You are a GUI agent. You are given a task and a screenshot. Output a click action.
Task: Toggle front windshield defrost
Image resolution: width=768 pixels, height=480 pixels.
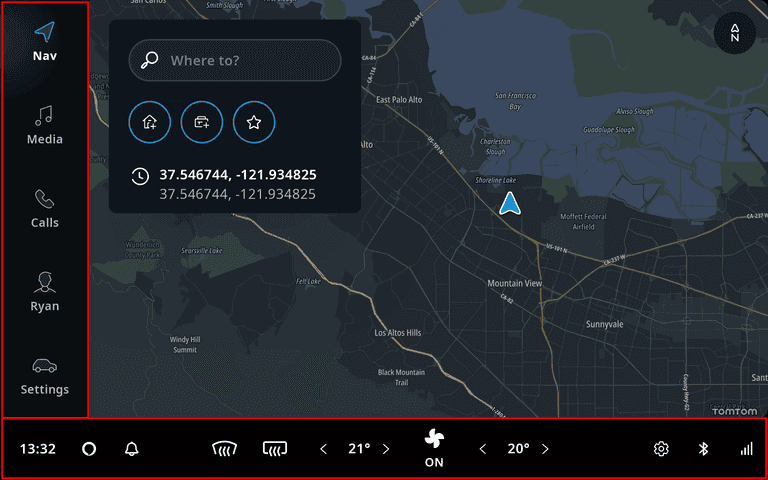[225, 449]
